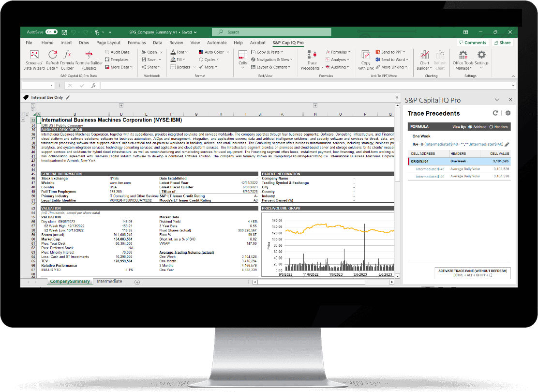The height and width of the screenshot is (392, 538).
Task: Click in the Search box
Action: [272, 32]
